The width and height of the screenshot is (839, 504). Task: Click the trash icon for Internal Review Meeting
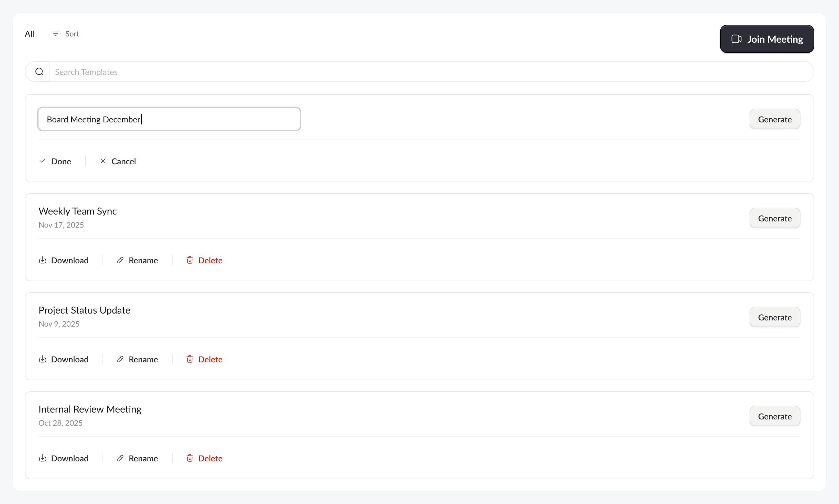pyautogui.click(x=190, y=458)
